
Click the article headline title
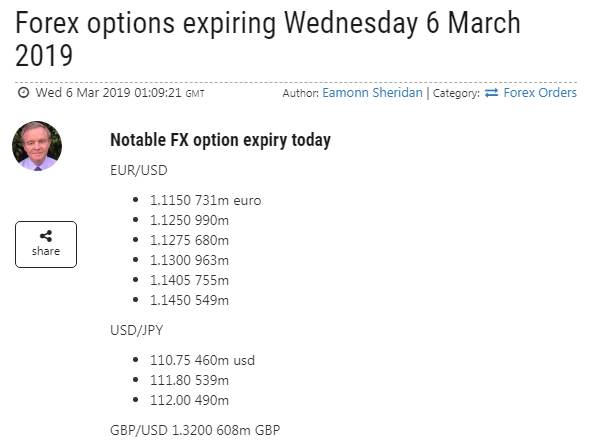[x=268, y=39]
